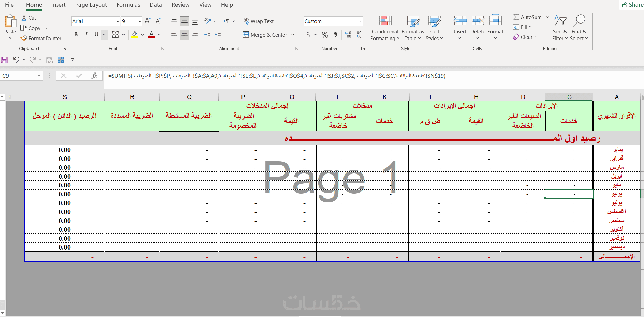
Task: Increase font size with the larger A icon
Action: point(148,21)
